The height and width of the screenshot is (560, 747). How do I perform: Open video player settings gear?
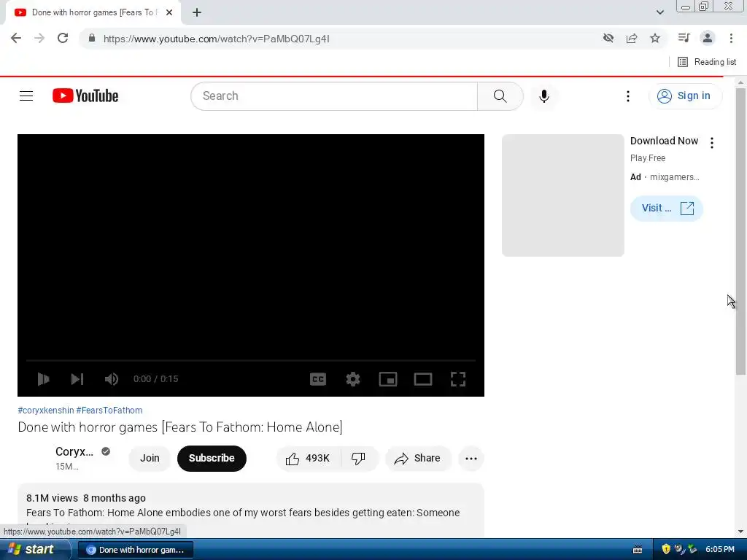[353, 379]
